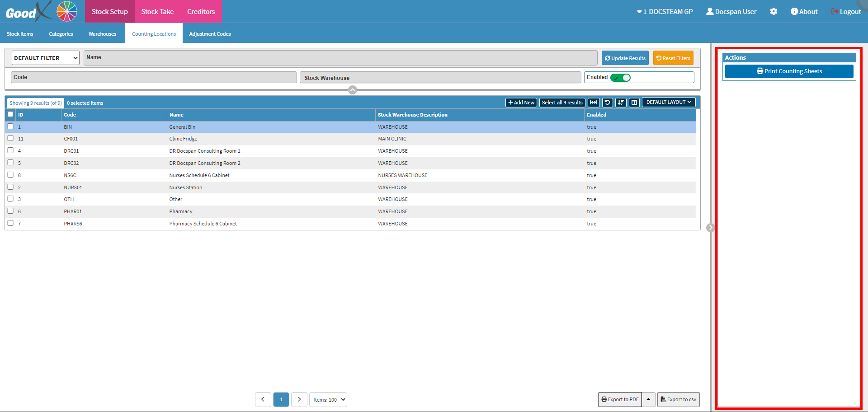Expand the DEFAULT LAYOUT dropdown

(x=668, y=103)
